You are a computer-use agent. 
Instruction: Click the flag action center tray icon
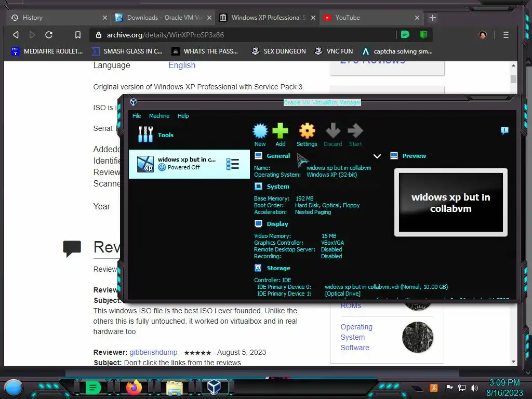[x=449, y=388]
